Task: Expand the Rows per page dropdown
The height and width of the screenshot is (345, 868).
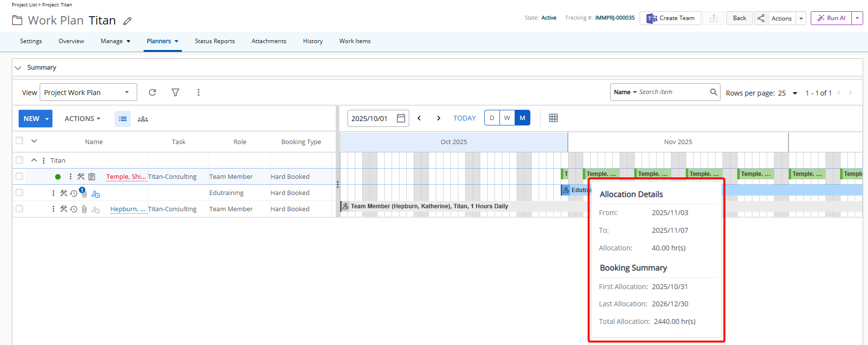Action: [795, 93]
